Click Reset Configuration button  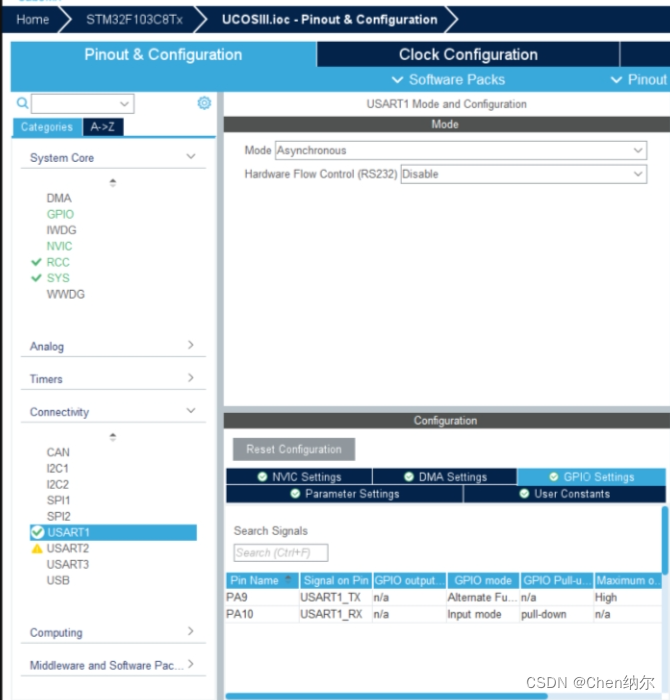pos(294,449)
